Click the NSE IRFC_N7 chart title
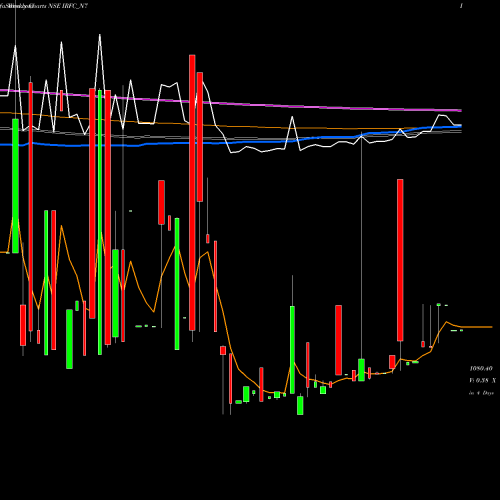Image resolution: width=500 pixels, height=500 pixels. coord(44,6)
